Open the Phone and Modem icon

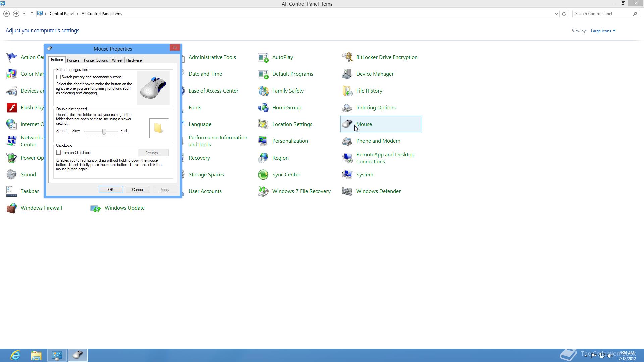pos(347,141)
